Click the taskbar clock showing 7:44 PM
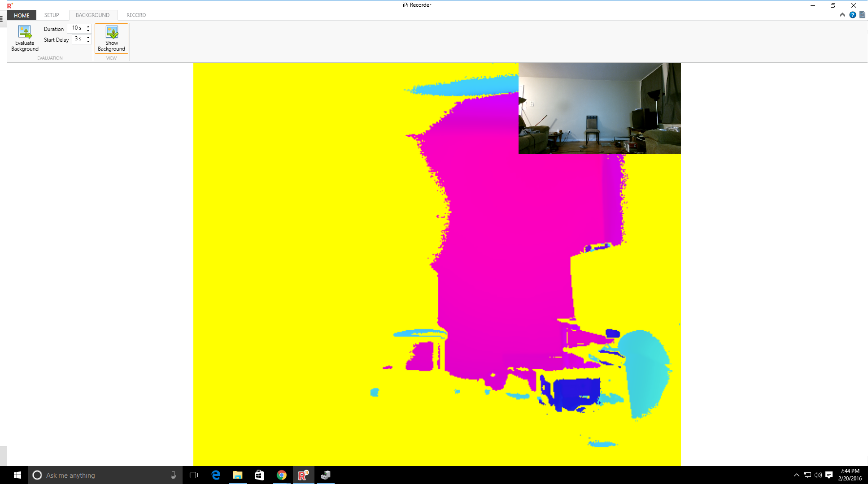This screenshot has width=868, height=484. [850, 475]
